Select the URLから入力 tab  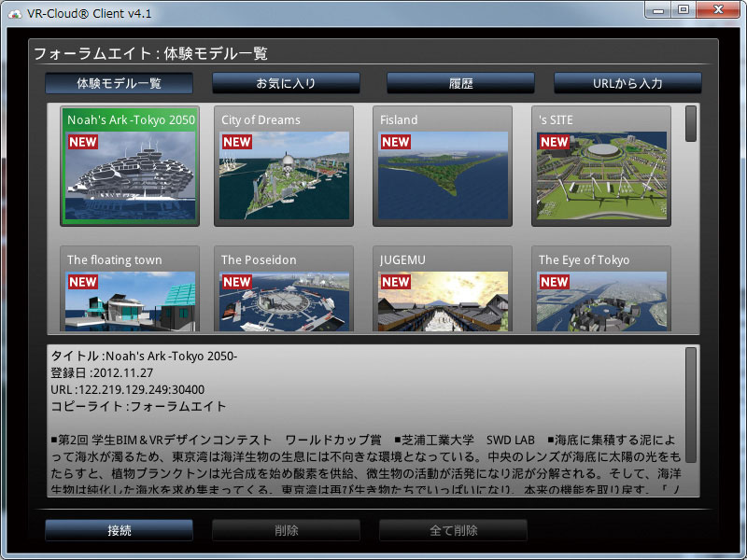point(627,83)
